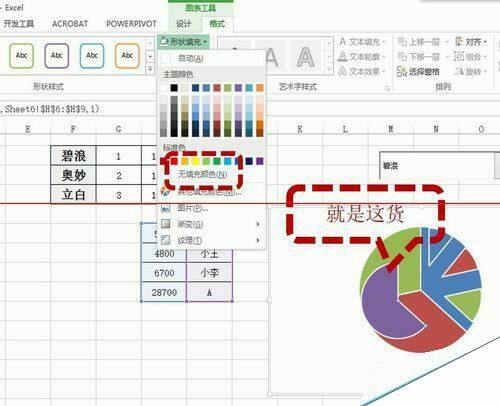
Task: Pick the white theme color swatch
Action: coord(163,88)
